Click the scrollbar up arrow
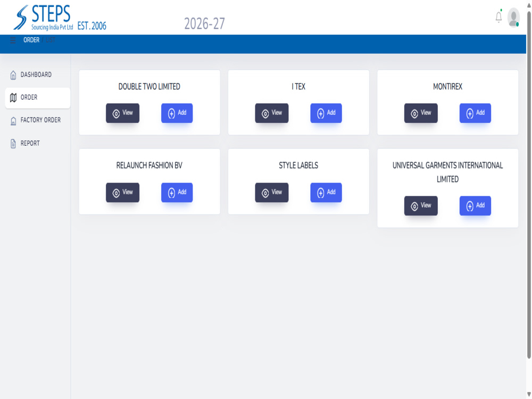The height and width of the screenshot is (399, 532). pos(529,5)
